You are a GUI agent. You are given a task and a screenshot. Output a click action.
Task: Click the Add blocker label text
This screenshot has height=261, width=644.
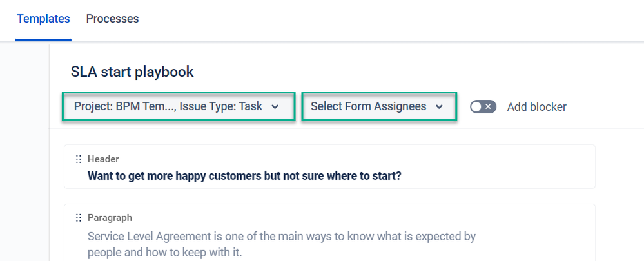pyautogui.click(x=536, y=107)
